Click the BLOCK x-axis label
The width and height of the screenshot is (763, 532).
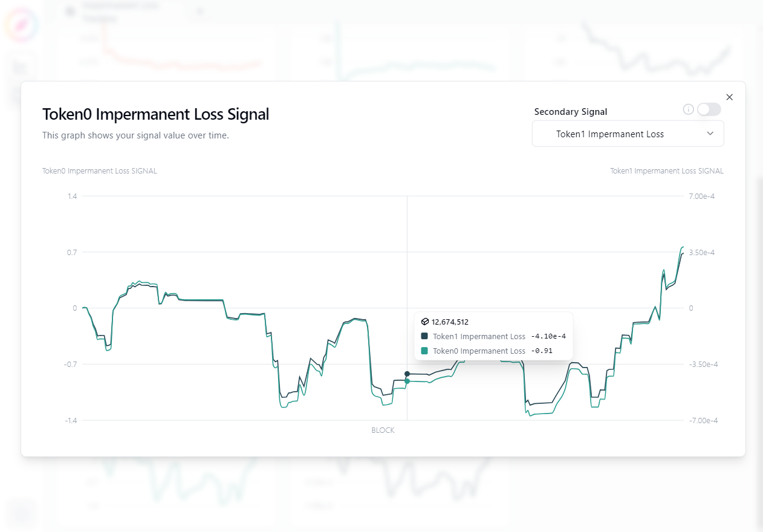click(x=383, y=430)
